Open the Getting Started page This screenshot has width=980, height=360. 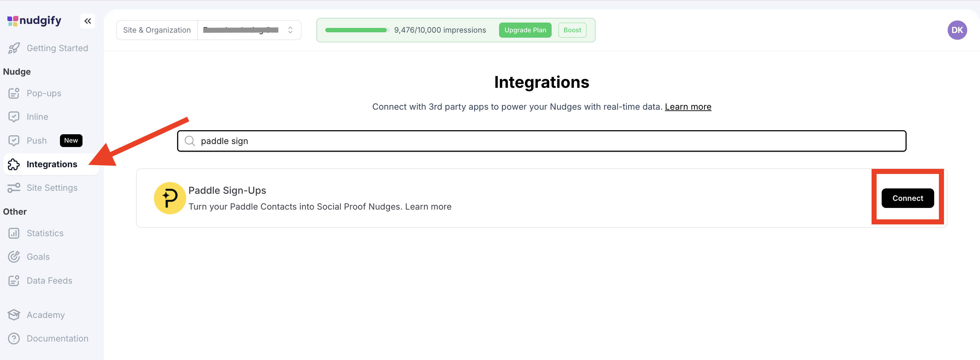click(x=57, y=48)
